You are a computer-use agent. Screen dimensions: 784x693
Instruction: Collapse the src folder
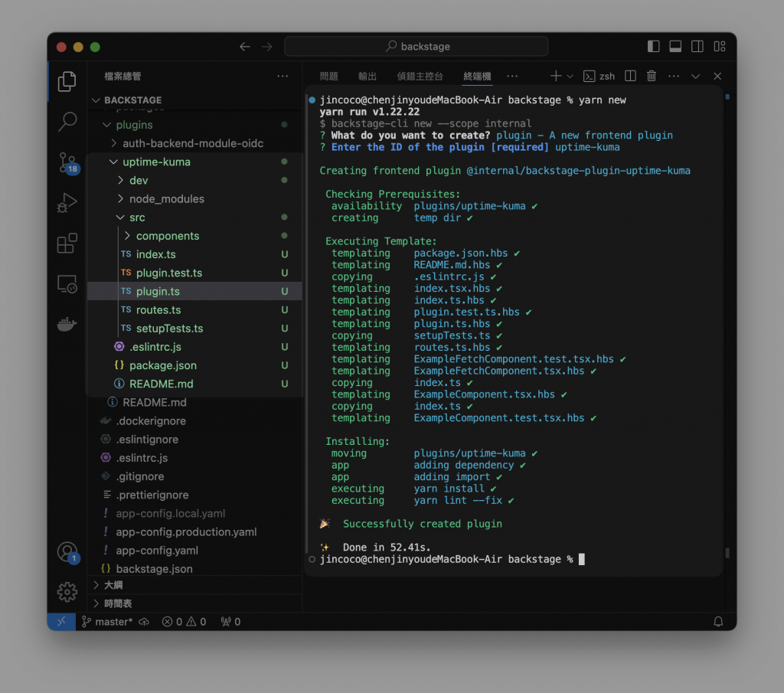(x=195, y=217)
